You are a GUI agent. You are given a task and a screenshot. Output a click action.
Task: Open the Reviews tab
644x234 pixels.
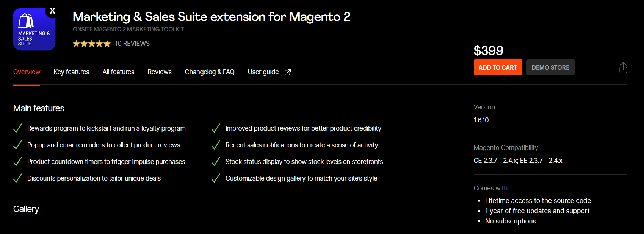[x=159, y=72]
